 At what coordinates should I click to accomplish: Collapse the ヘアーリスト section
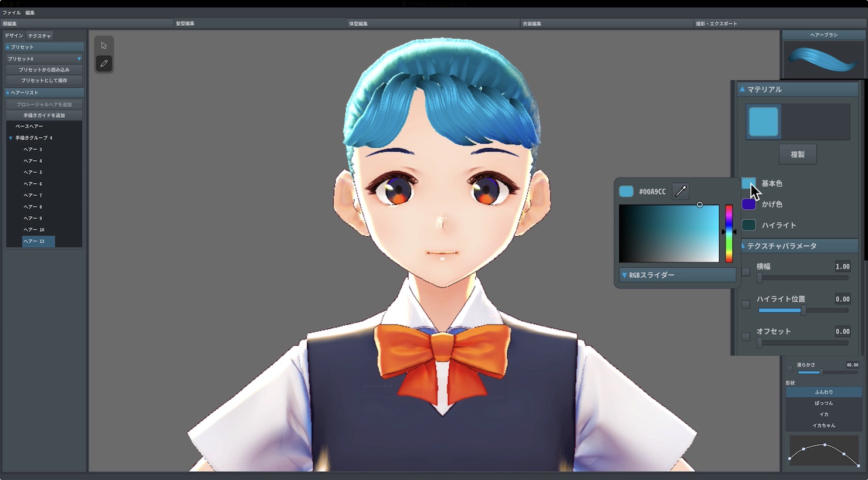[x=45, y=93]
